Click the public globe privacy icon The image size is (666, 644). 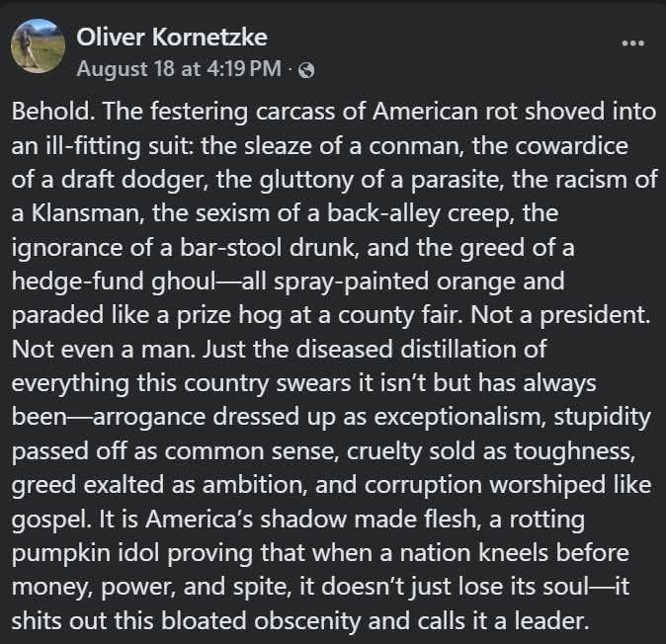[306, 70]
